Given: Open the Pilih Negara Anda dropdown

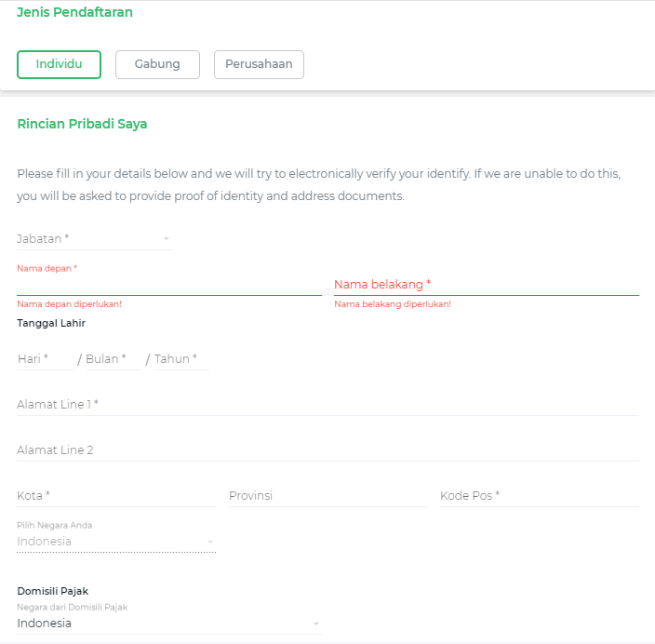Looking at the screenshot, I should click(x=112, y=542).
